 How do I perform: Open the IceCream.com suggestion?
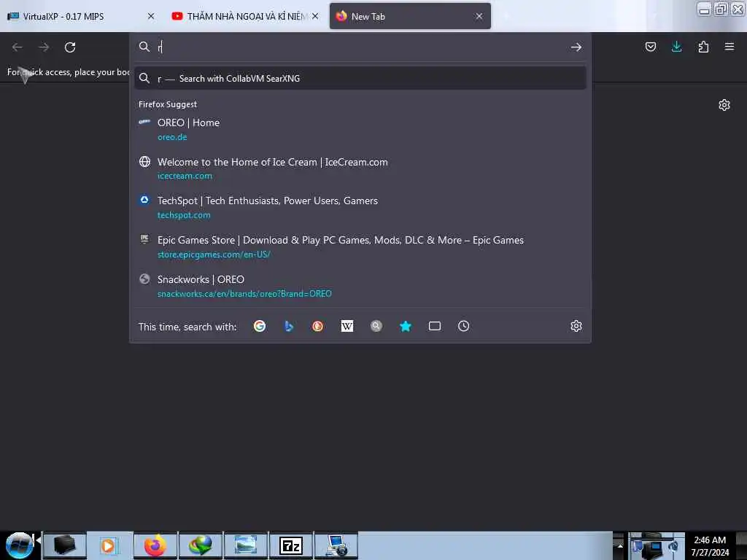click(360, 168)
